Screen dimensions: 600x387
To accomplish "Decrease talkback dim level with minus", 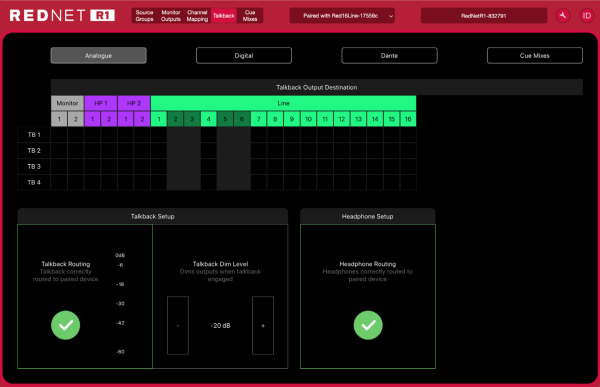I will pyautogui.click(x=178, y=325).
